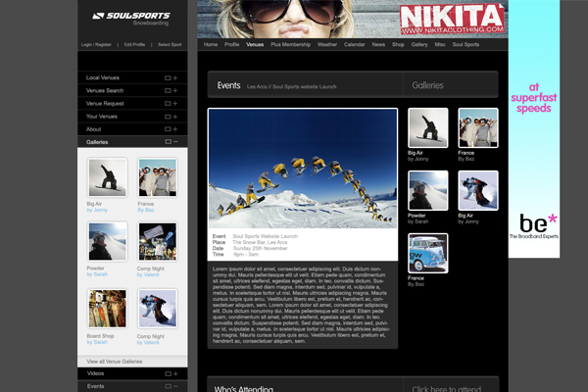The image size is (588, 392).
Task: Go to the Home menu item
Action: tap(211, 45)
